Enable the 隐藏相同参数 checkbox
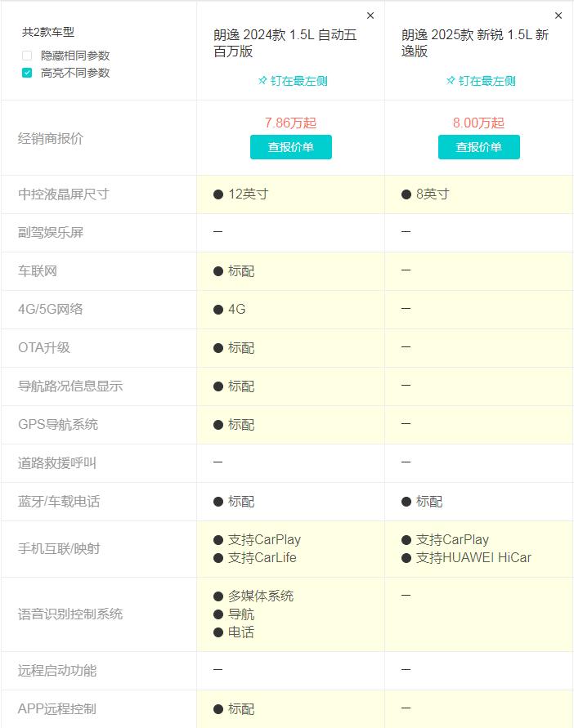Viewport: 574px width, 728px height. 27,56
